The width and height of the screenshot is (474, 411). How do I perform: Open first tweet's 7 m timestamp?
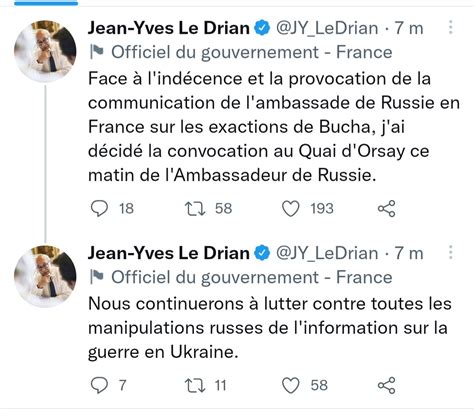pyautogui.click(x=409, y=28)
